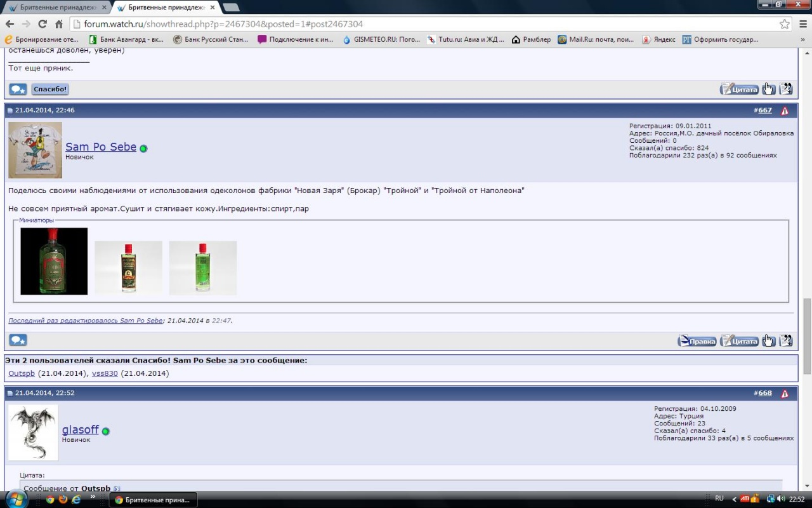Open the volume control in system tray
Screen dimensions: 812x508
click(x=780, y=499)
